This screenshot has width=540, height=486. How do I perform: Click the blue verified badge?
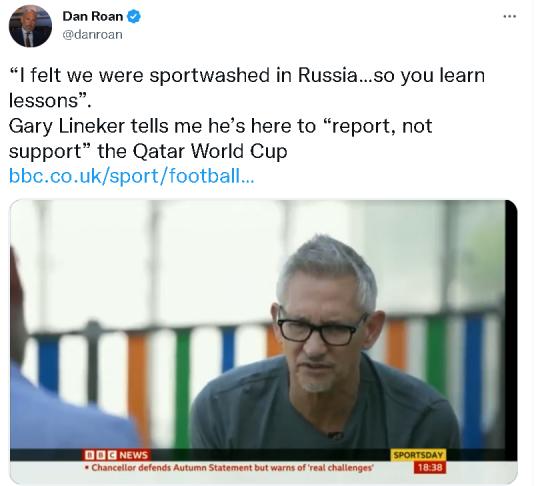[134, 17]
